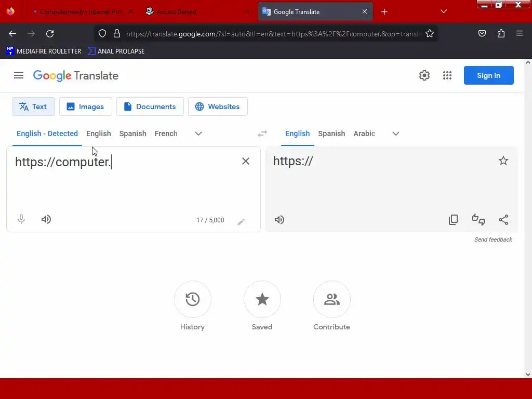Choose Spanish as target language
Screen dimensions: 532x399
pos(331,134)
